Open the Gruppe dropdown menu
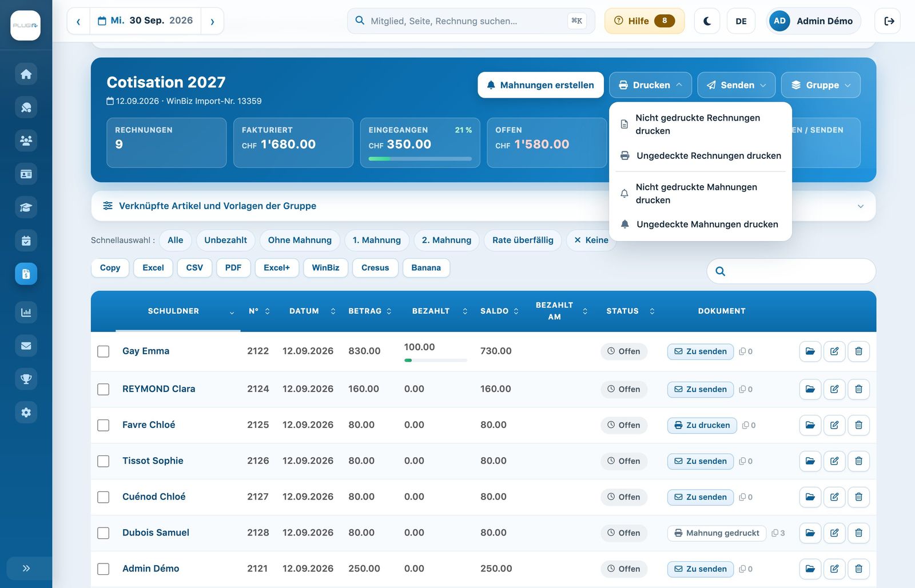 click(x=821, y=85)
